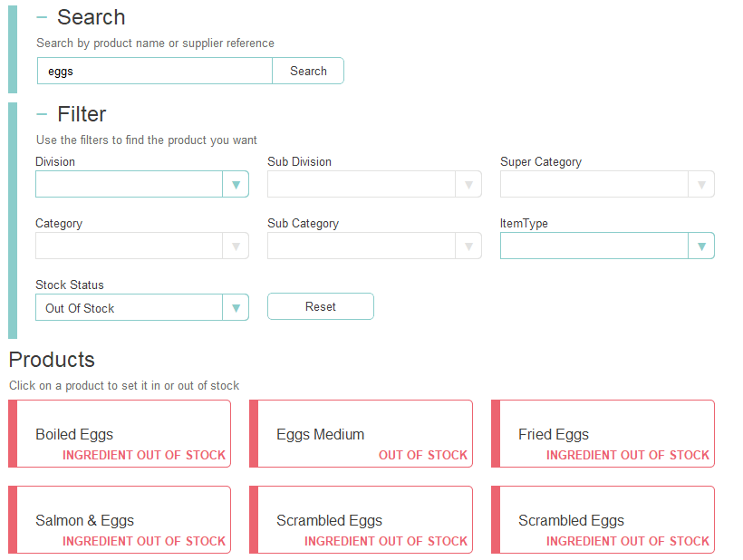Click the Reset filters button
Screen dimensions: 743x560
(x=321, y=307)
